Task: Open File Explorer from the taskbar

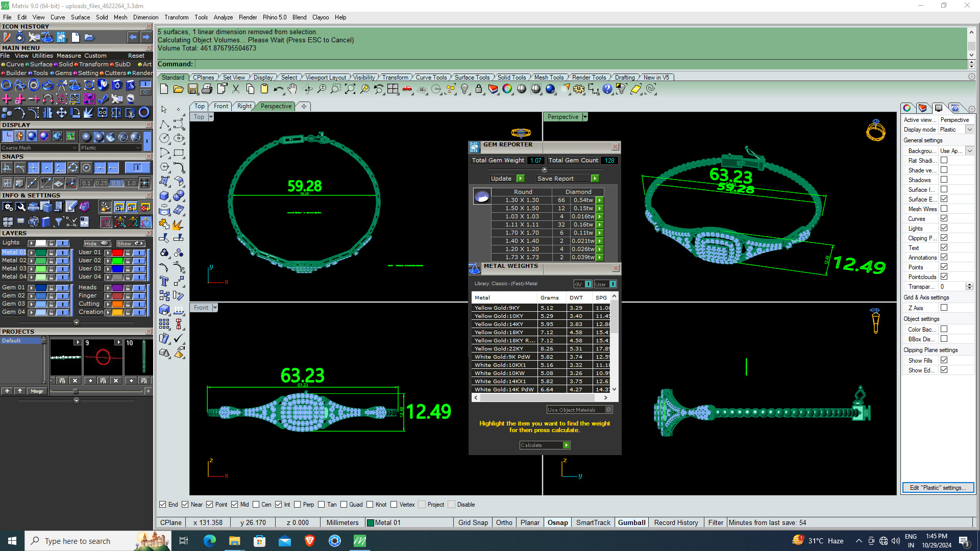Action: tap(234, 541)
